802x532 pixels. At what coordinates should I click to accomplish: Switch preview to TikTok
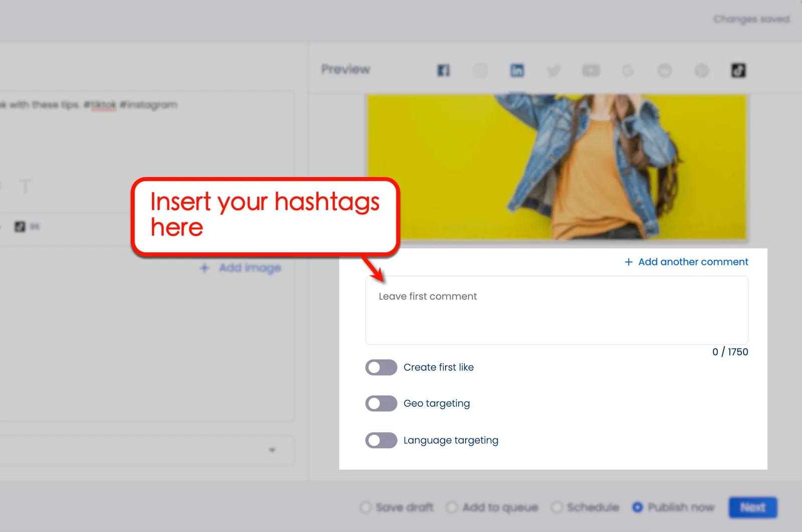click(x=737, y=70)
